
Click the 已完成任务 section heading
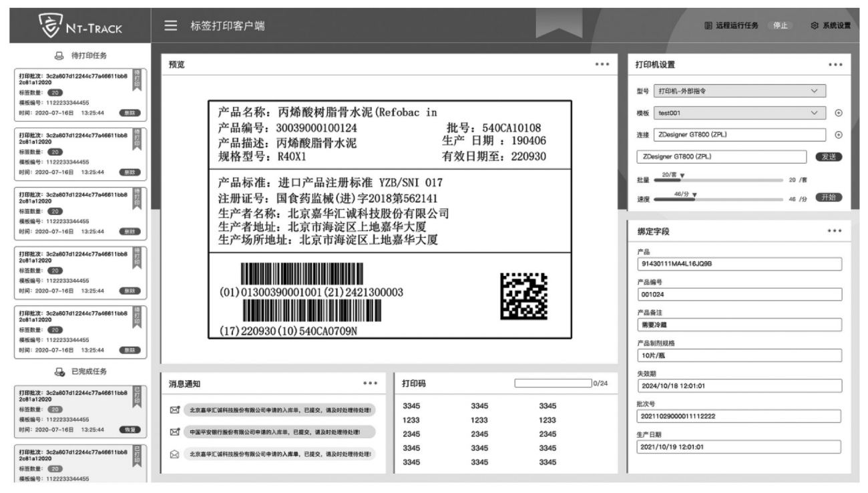pyautogui.click(x=89, y=371)
